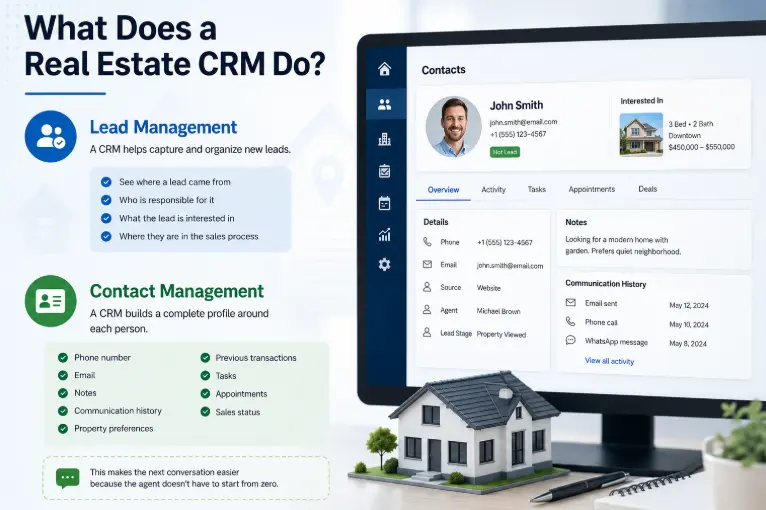Open the Calendar icon in sidebar
The image size is (766, 510).
pyautogui.click(x=384, y=203)
